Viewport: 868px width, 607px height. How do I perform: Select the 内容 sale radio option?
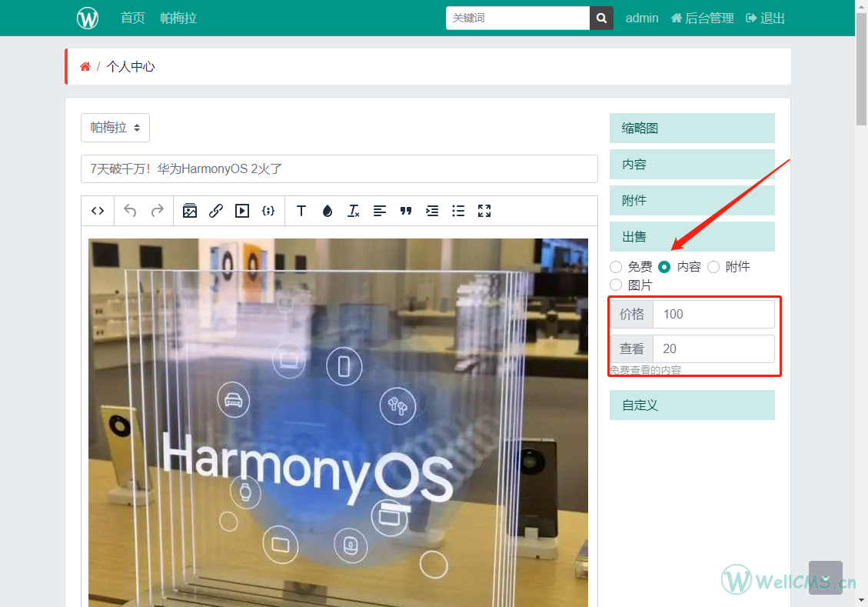tap(664, 267)
